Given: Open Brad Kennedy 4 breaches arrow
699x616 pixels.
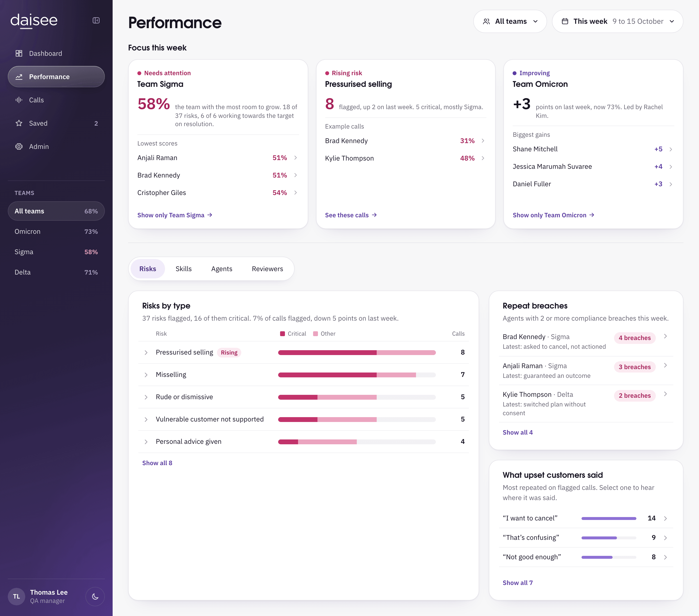Looking at the screenshot, I should [666, 336].
